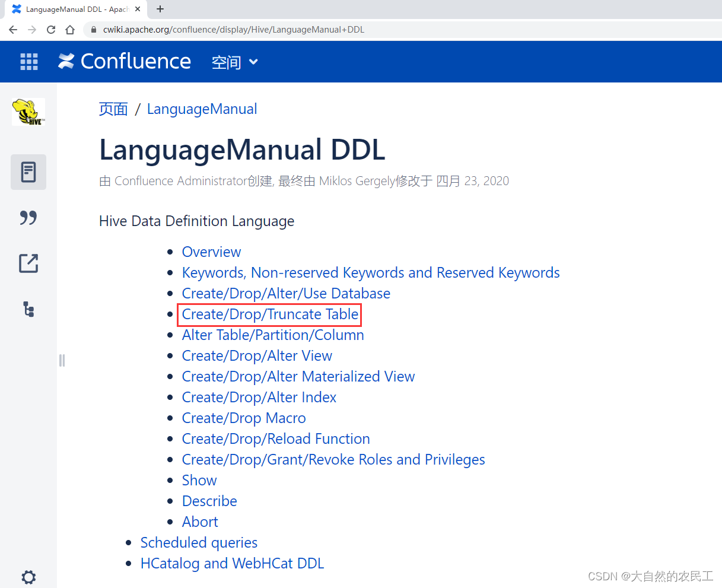Click the Confluence Administrator creator name
The height and width of the screenshot is (588, 722).
click(x=180, y=181)
